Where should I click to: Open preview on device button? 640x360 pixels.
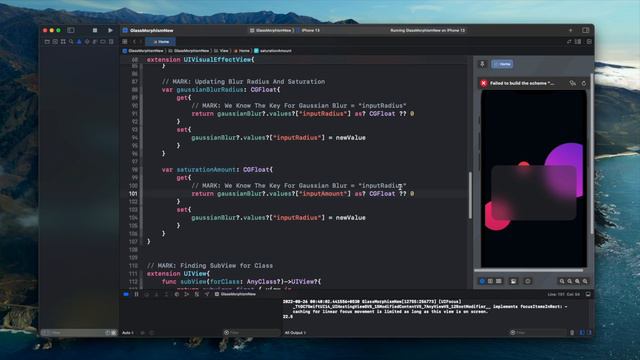(x=528, y=281)
